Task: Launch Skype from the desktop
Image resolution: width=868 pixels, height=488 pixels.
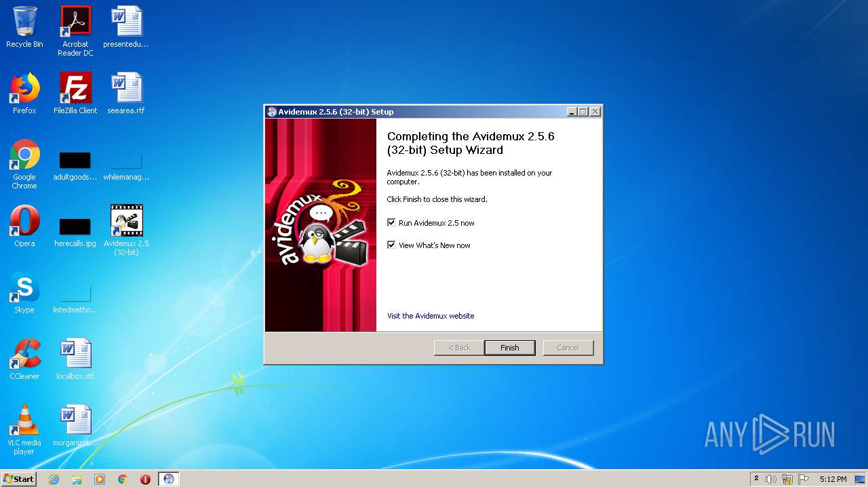Action: (x=24, y=293)
